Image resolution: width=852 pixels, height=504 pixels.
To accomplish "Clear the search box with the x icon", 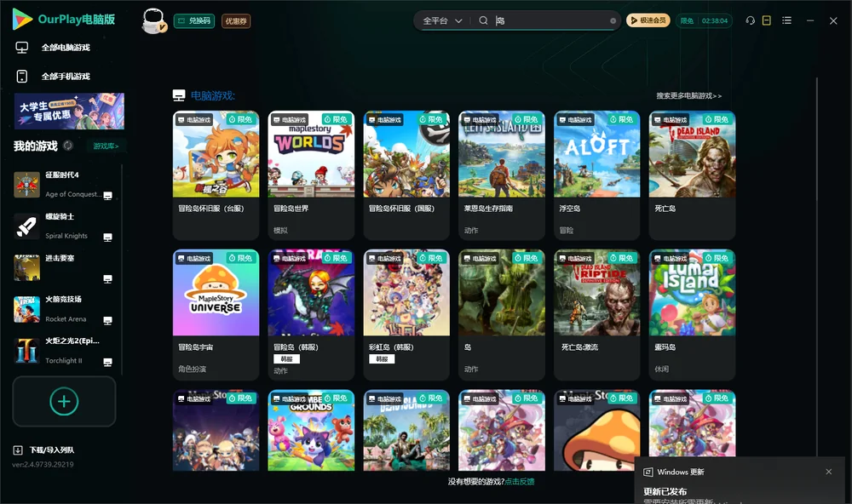I will [x=613, y=21].
